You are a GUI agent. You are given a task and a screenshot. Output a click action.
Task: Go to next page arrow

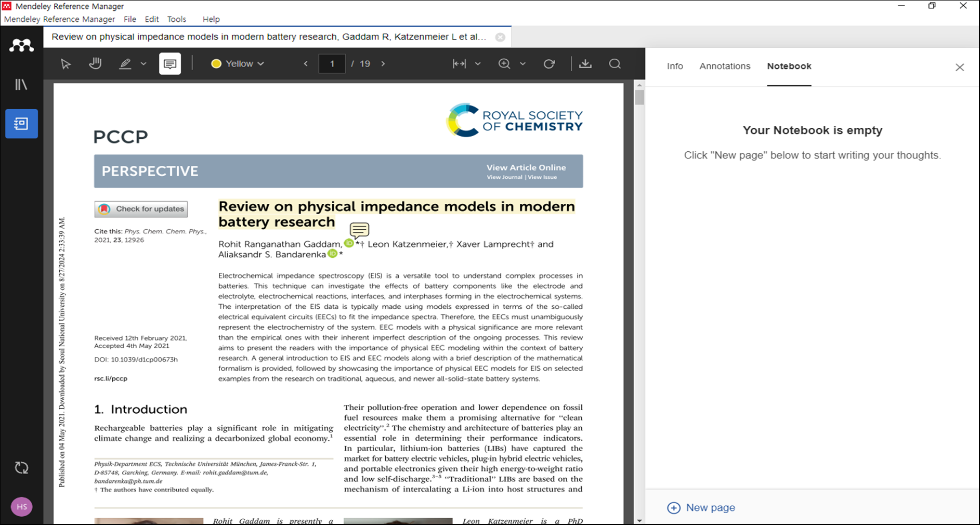pyautogui.click(x=383, y=63)
